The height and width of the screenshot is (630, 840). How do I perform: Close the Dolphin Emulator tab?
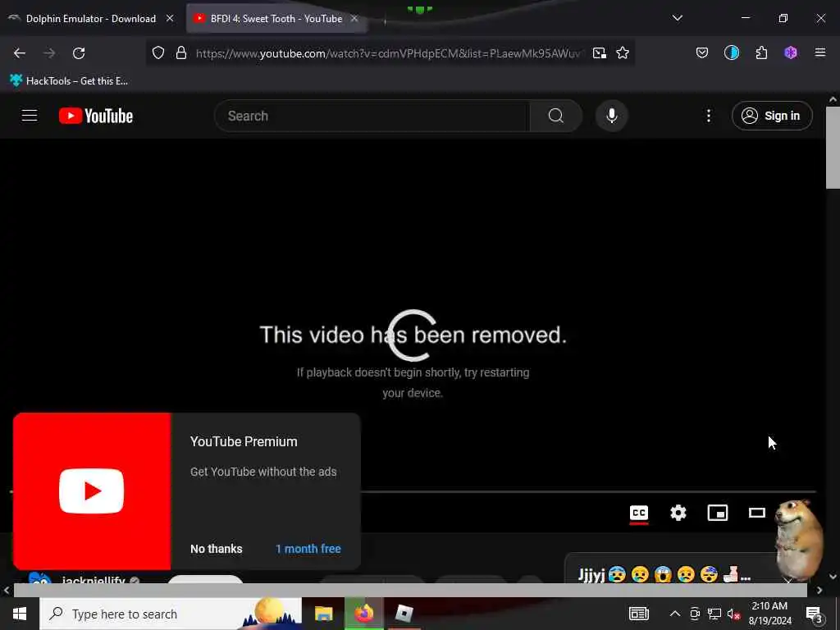[x=170, y=18]
